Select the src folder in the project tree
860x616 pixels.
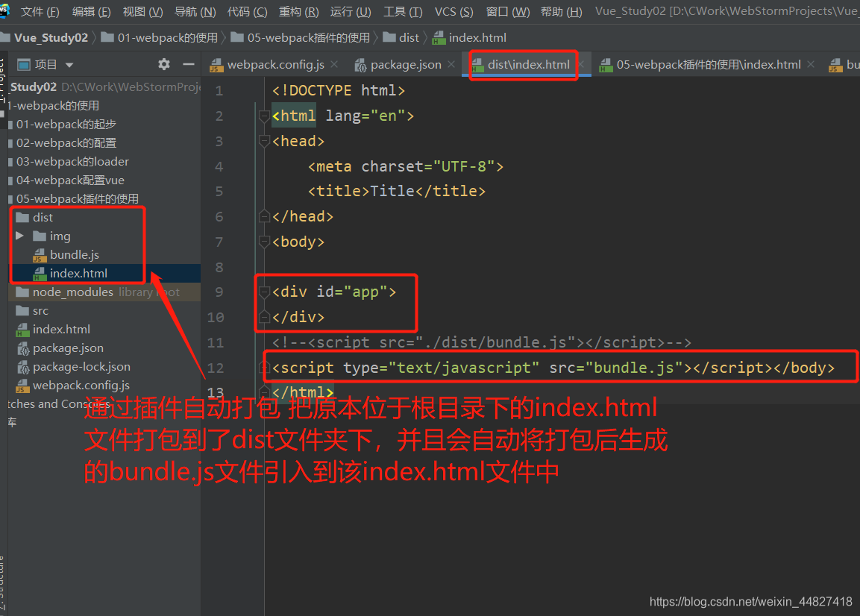point(40,310)
